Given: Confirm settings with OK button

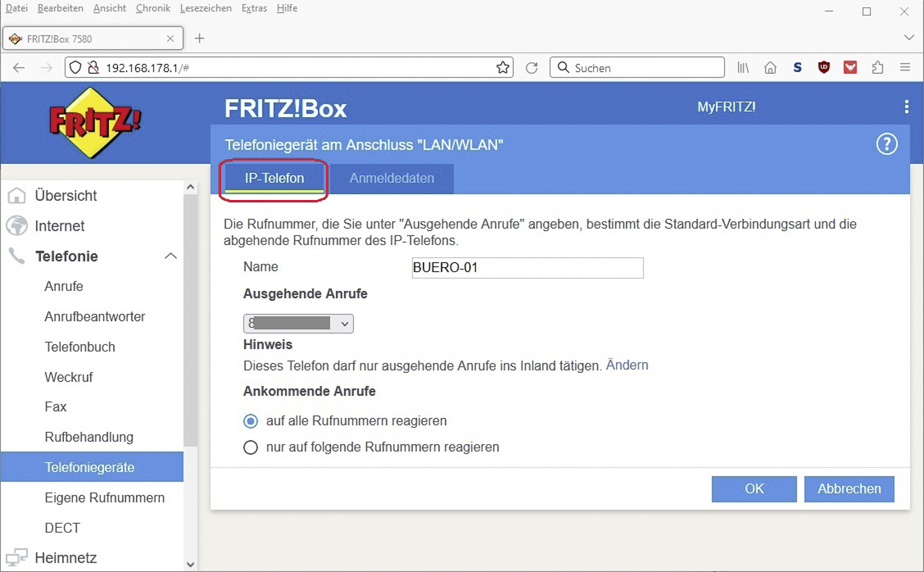Looking at the screenshot, I should tap(754, 489).
